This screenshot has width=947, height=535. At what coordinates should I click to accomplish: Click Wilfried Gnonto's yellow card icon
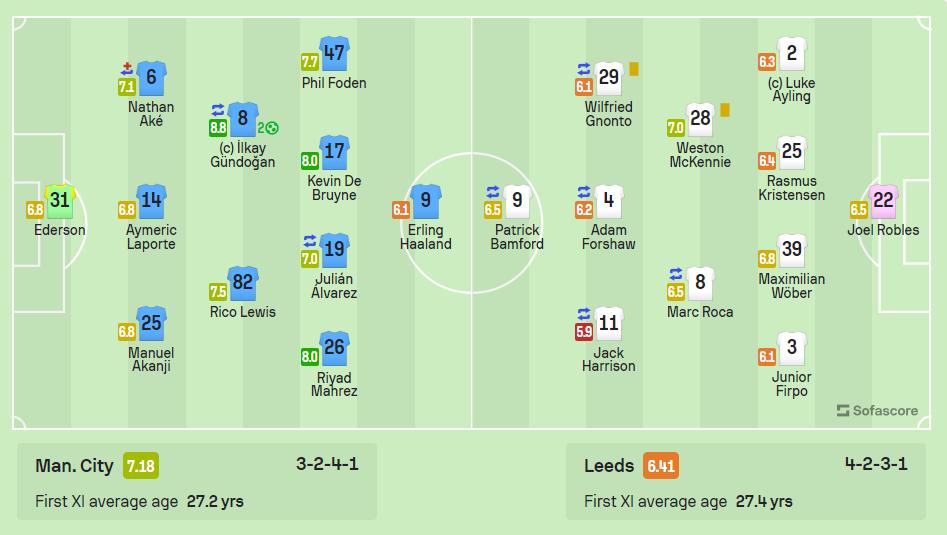(x=634, y=69)
